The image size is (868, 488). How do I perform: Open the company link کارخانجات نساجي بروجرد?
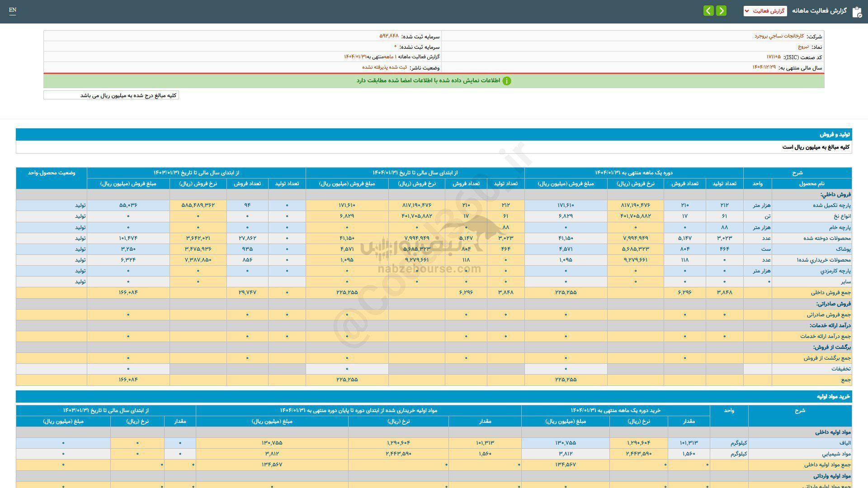pyautogui.click(x=779, y=36)
